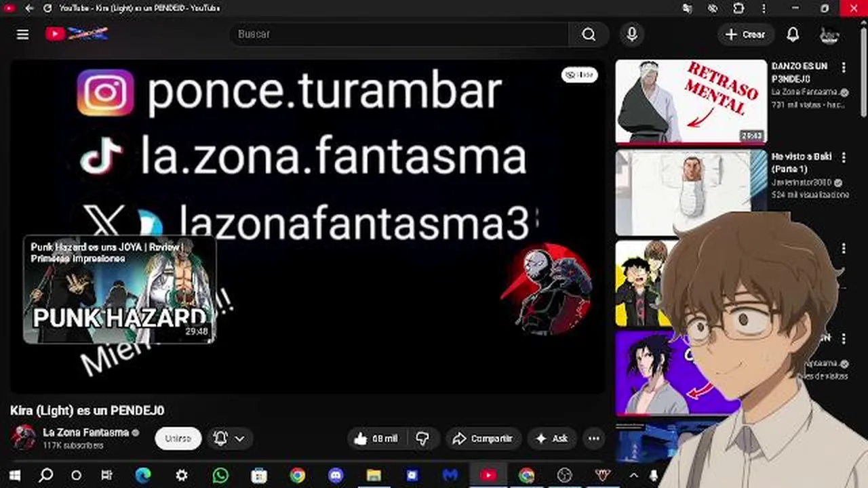The height and width of the screenshot is (488, 868).
Task: Click the Compartir share button
Action: (x=482, y=439)
